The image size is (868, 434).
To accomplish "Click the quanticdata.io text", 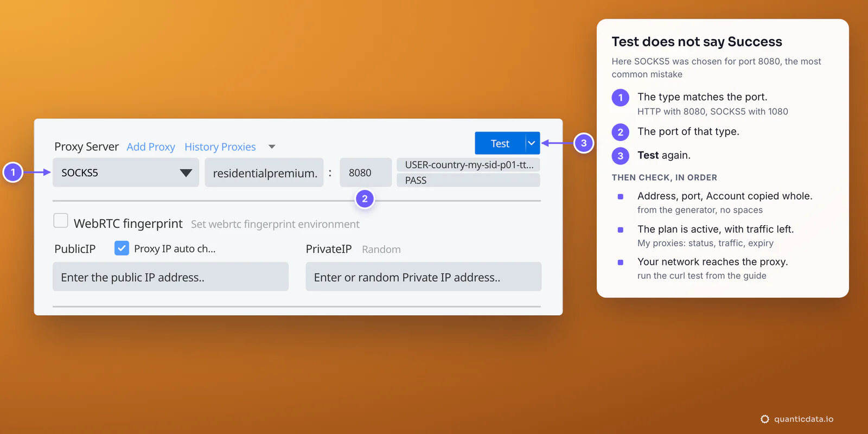I will [x=803, y=419].
